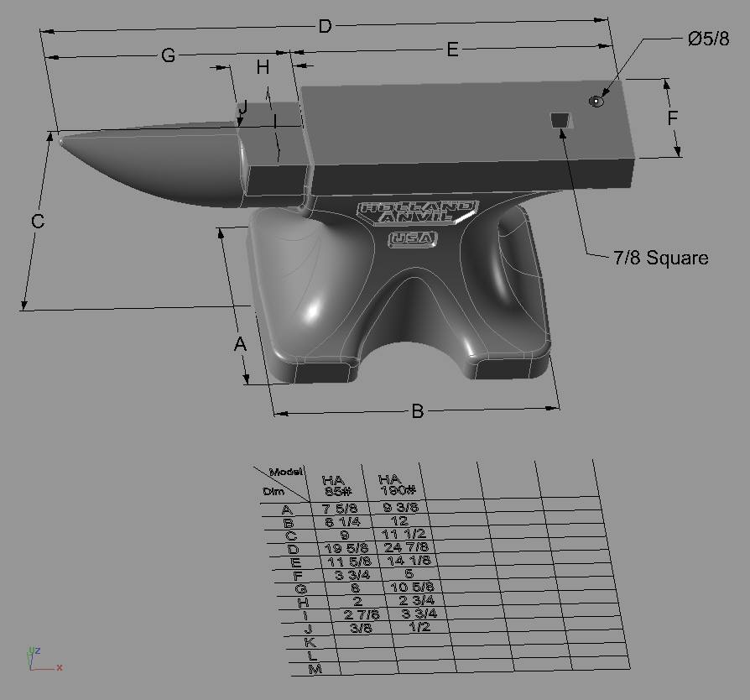Image resolution: width=750 pixels, height=700 pixels.
Task: Select table cell '2' in row H
Action: pos(357,601)
